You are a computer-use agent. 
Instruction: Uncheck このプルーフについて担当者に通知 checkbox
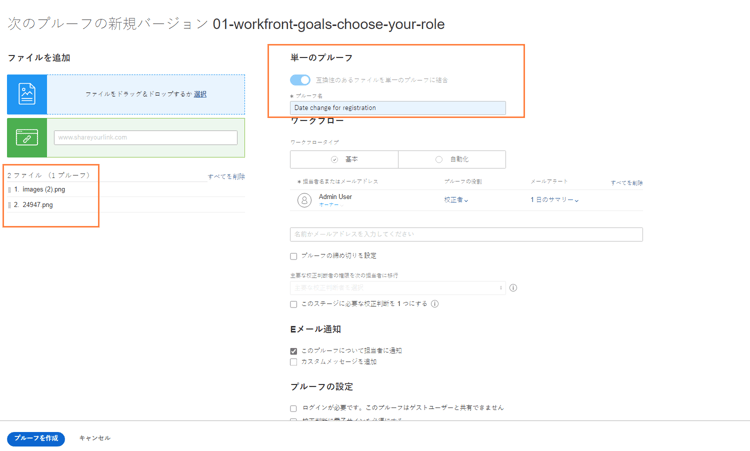(x=294, y=351)
